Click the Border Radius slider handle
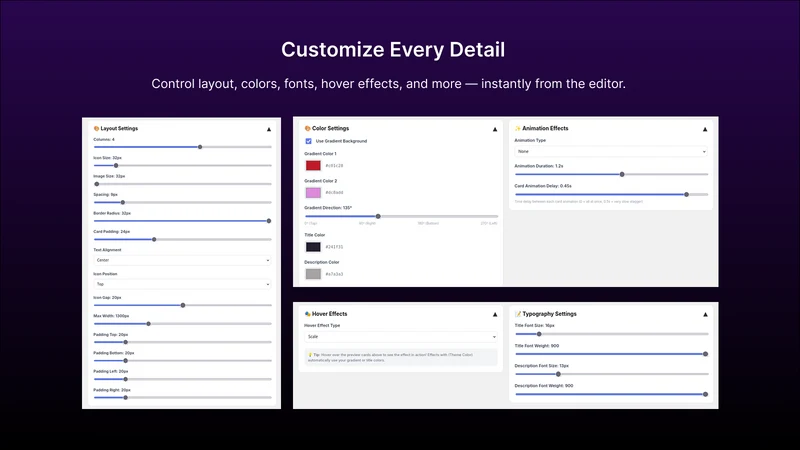The height and width of the screenshot is (450, 800). pos(269,221)
